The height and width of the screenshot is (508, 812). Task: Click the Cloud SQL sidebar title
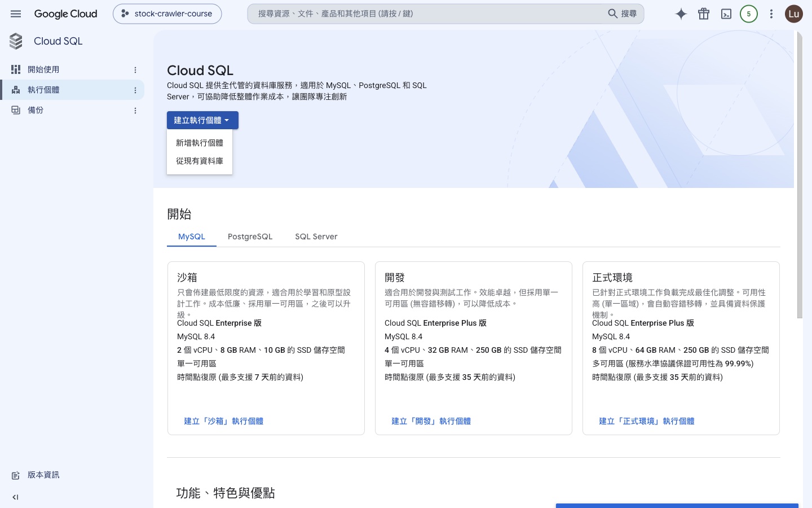58,41
